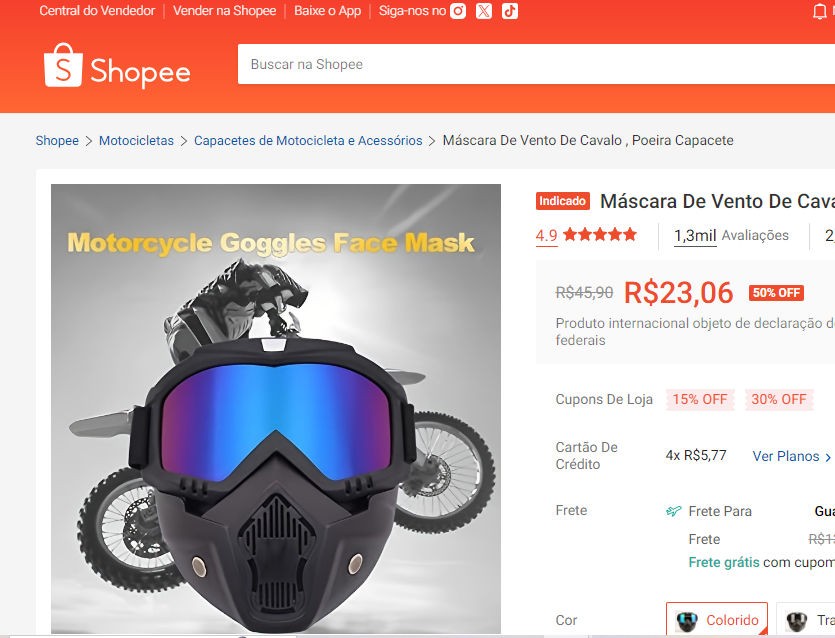Click the Baixe o App link
This screenshot has width=835, height=638.
pyautogui.click(x=328, y=11)
